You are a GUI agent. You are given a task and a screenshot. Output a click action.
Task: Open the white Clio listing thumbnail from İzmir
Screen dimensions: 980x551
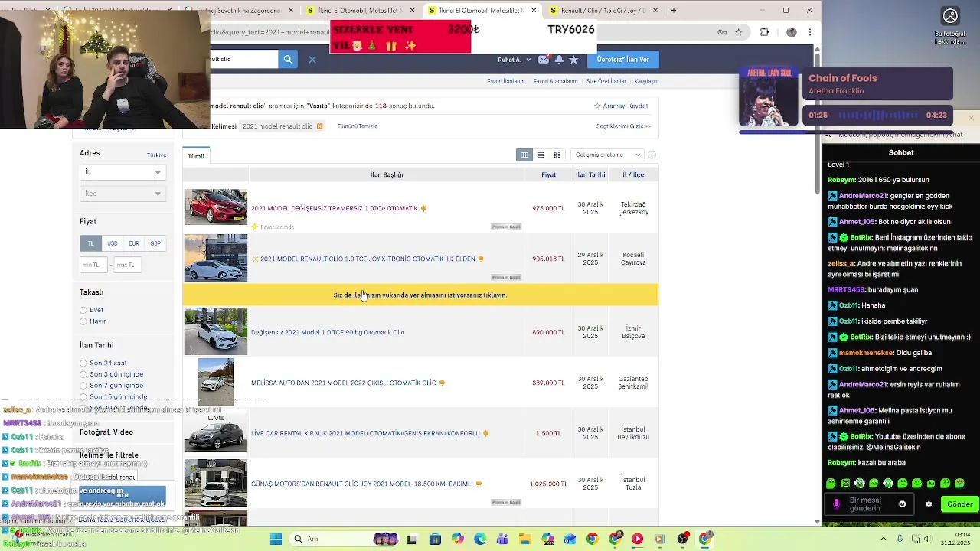216,331
